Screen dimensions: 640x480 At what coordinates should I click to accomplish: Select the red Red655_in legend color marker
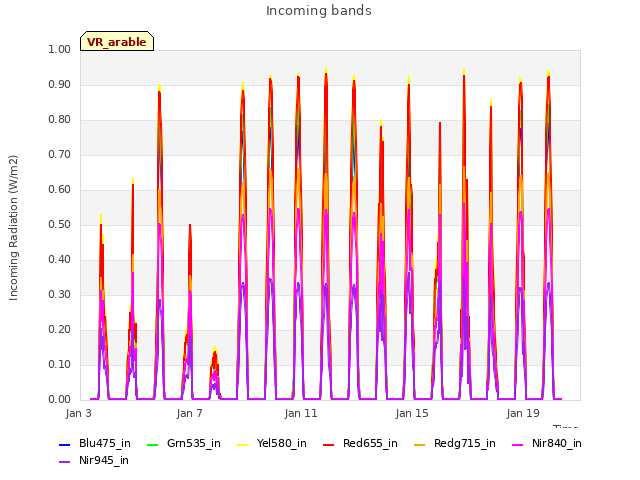click(x=329, y=444)
